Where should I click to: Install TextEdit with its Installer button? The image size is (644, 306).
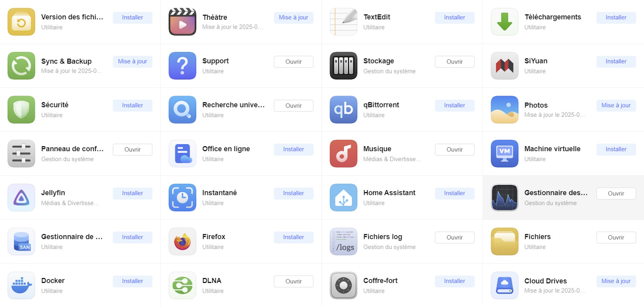point(455,18)
